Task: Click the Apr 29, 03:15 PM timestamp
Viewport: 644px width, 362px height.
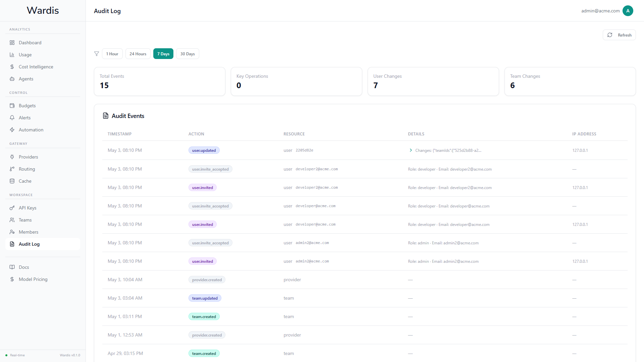Action: tap(125, 353)
